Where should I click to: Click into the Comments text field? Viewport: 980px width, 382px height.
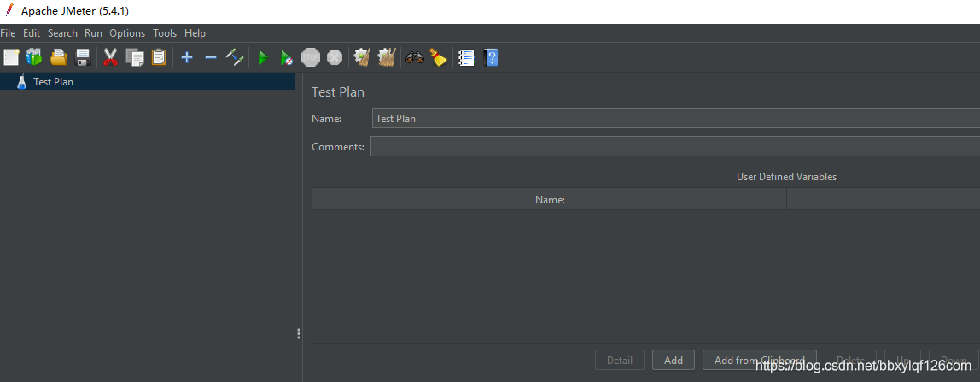674,147
